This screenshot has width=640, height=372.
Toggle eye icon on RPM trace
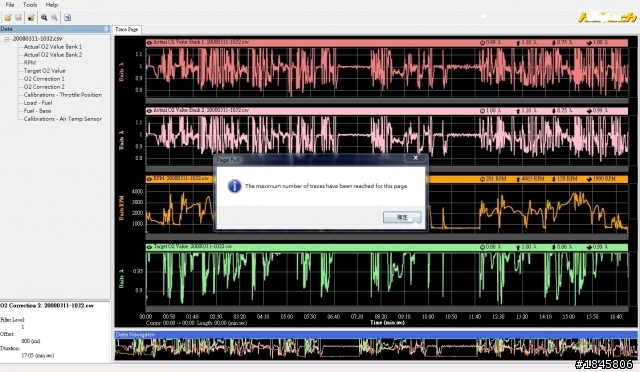coord(149,179)
